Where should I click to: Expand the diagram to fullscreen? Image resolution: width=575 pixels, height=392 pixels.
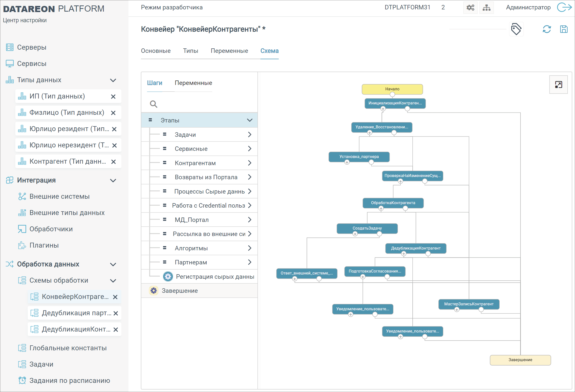[558, 85]
